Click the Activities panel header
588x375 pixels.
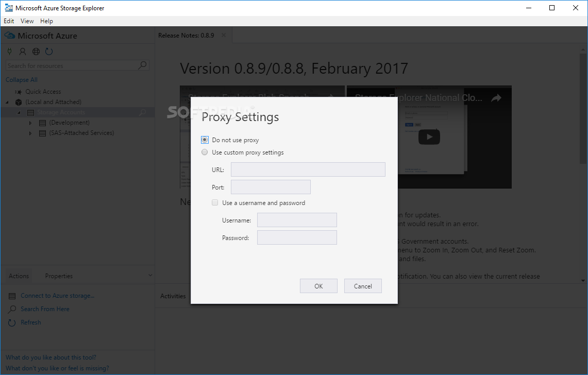tap(173, 296)
